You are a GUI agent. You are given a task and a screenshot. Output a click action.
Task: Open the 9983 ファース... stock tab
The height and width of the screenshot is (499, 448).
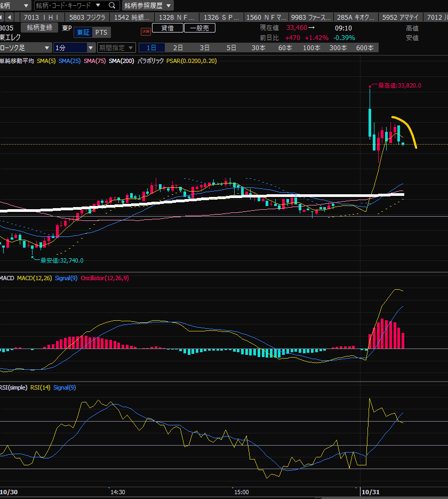309,17
